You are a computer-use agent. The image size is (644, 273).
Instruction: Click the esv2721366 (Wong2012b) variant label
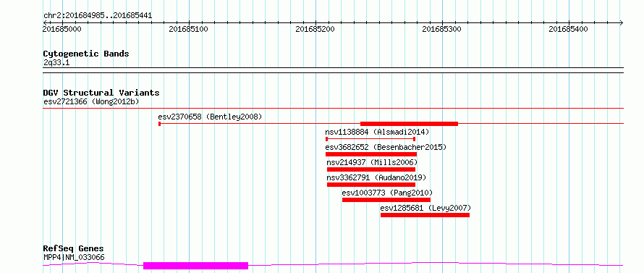(90, 101)
